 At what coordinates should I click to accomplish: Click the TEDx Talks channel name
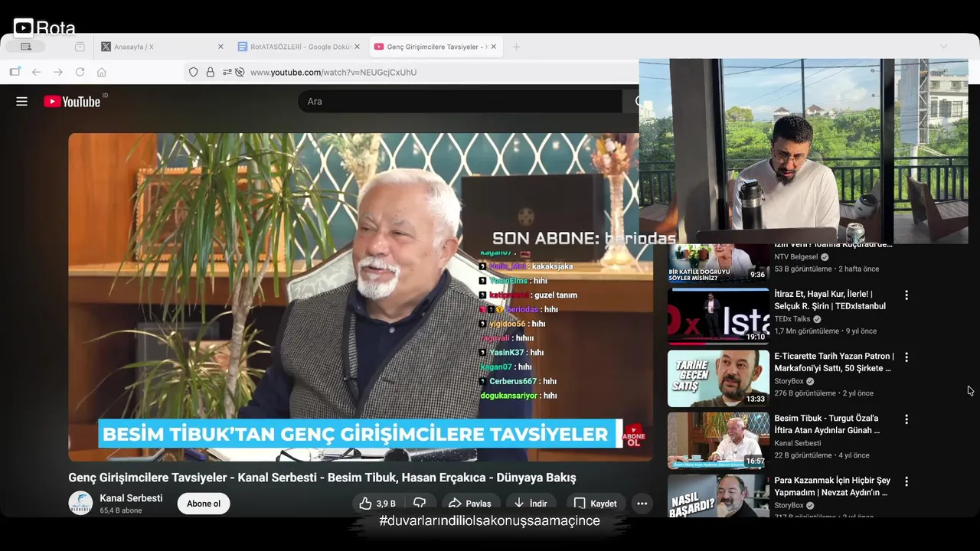pyautogui.click(x=792, y=319)
